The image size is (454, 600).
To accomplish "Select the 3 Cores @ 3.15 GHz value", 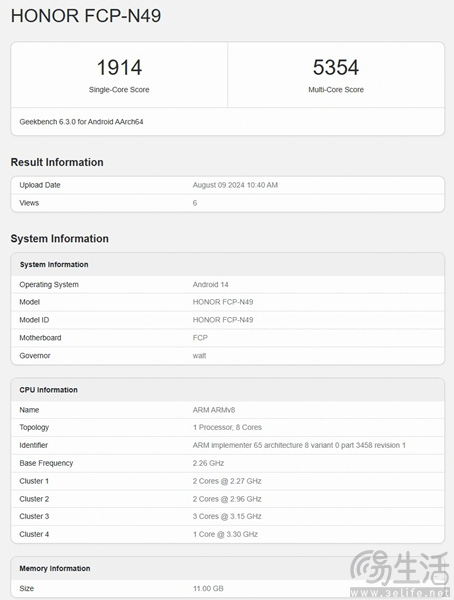I will point(227,517).
